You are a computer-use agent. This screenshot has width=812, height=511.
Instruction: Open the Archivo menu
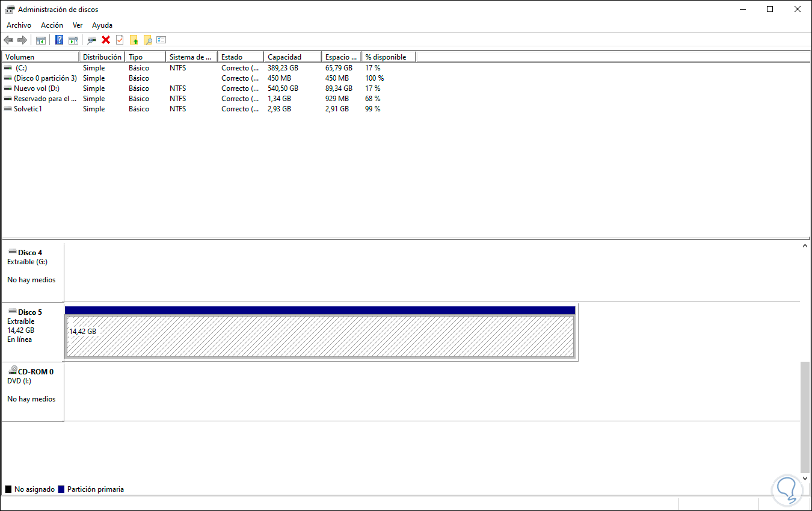pos(19,25)
